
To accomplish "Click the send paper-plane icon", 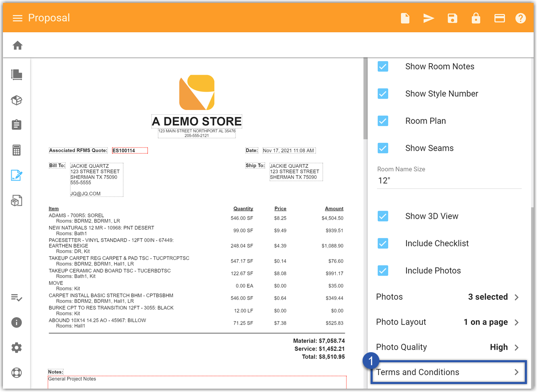I will point(428,18).
